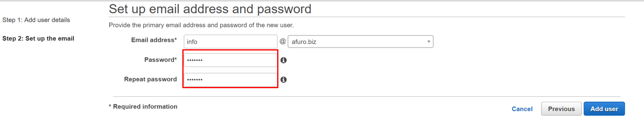Click the Repeat password label
This screenshot has height=135, width=644.
point(150,79)
